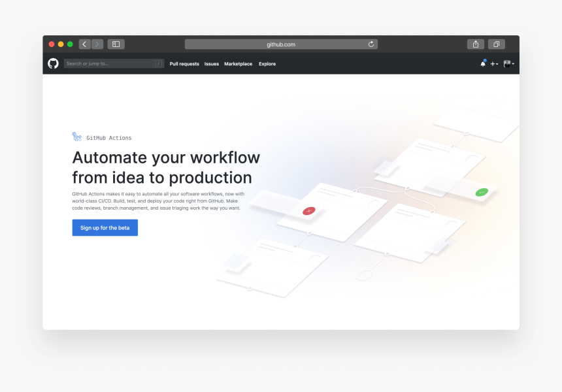
Task: Open Marketplace in navigation
Action: tap(239, 64)
